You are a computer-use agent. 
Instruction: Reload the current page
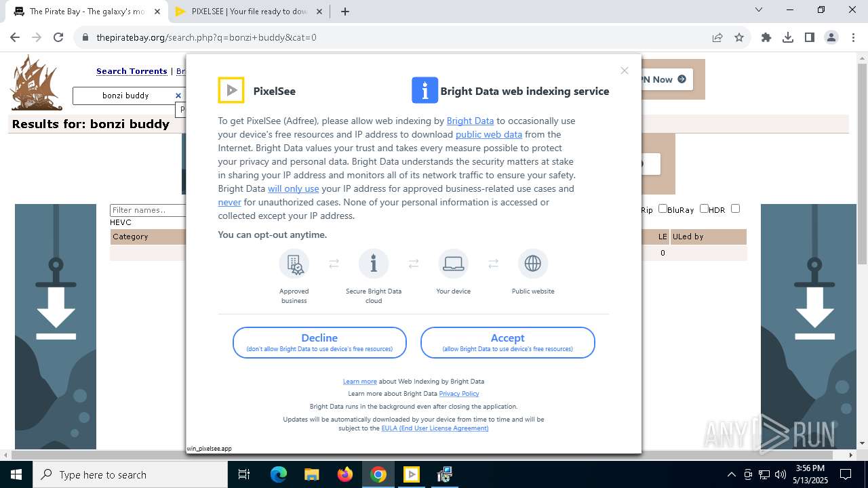coord(58,38)
